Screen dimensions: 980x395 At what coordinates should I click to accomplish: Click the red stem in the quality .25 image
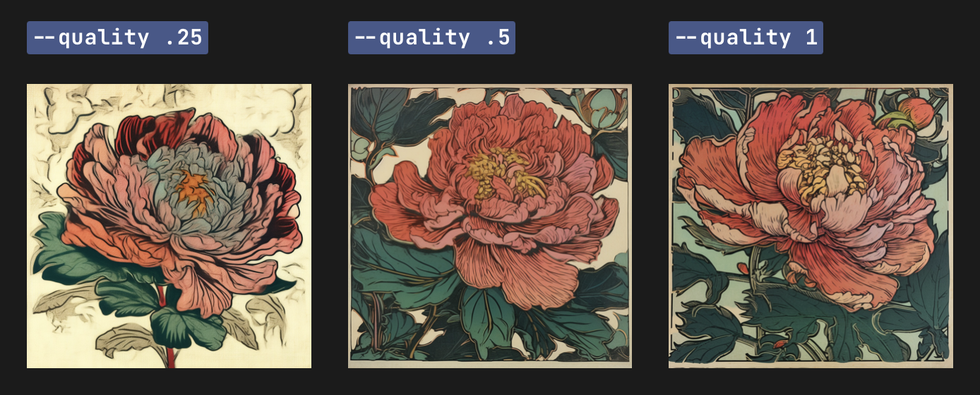167,332
